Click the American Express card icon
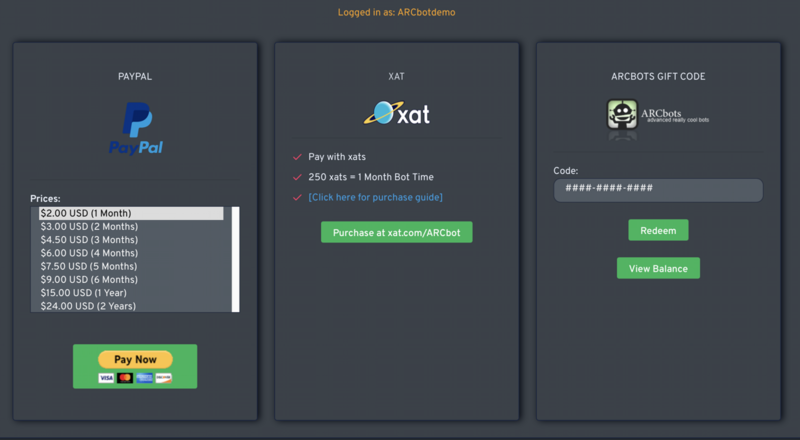The image size is (800, 440). pos(144,378)
